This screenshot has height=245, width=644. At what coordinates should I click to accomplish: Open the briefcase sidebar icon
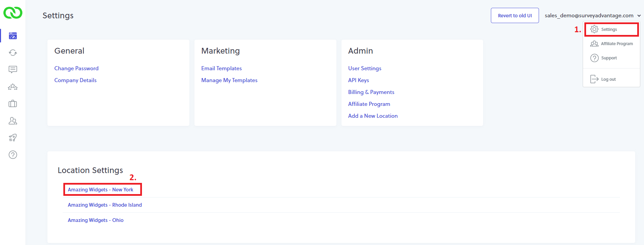click(13, 104)
